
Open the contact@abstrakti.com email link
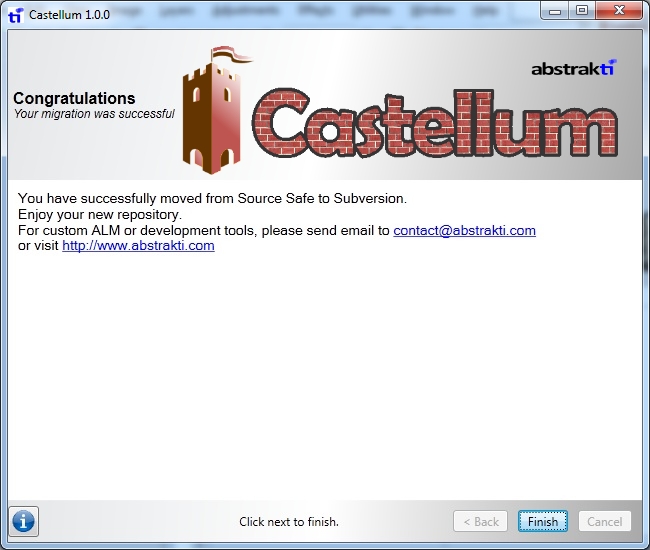tap(464, 230)
